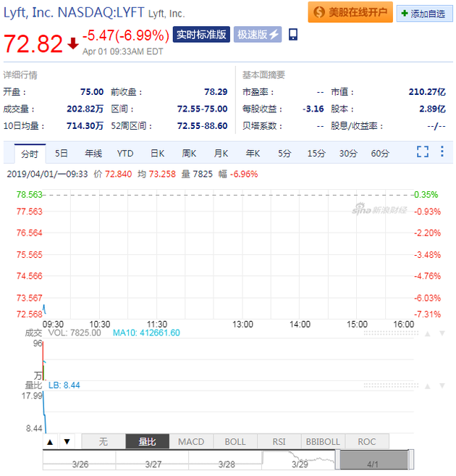
Task: Click the open price 75.00 value
Action: (92, 92)
